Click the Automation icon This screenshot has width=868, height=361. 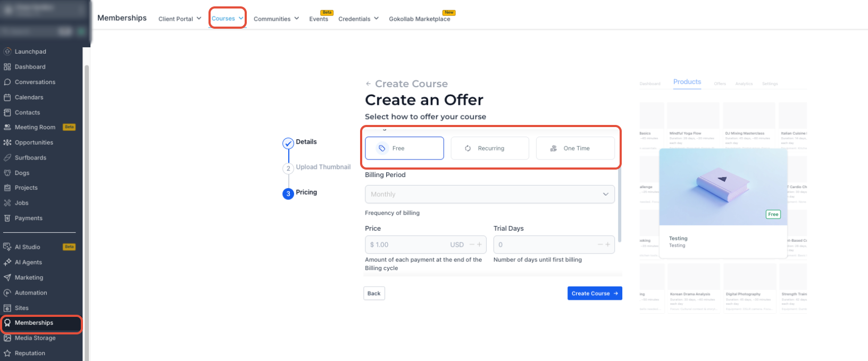7,293
